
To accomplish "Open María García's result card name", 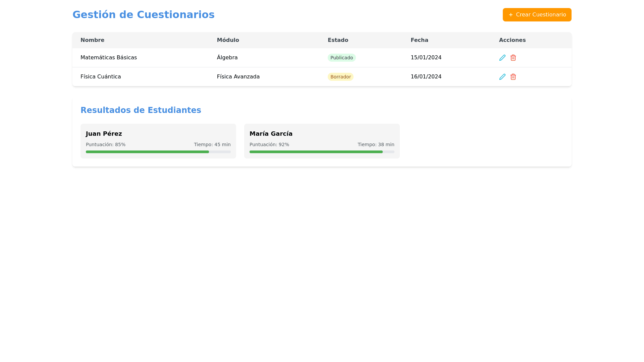I will click(x=271, y=134).
